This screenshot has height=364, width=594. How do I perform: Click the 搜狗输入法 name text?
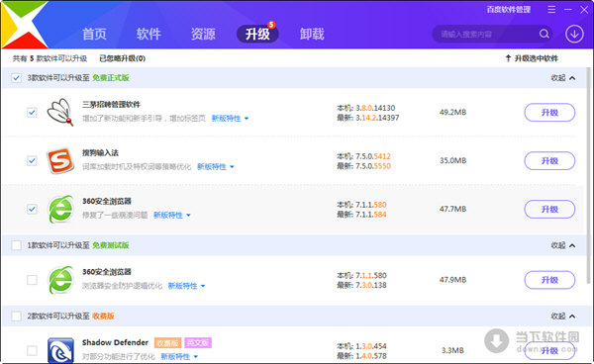tap(100, 153)
